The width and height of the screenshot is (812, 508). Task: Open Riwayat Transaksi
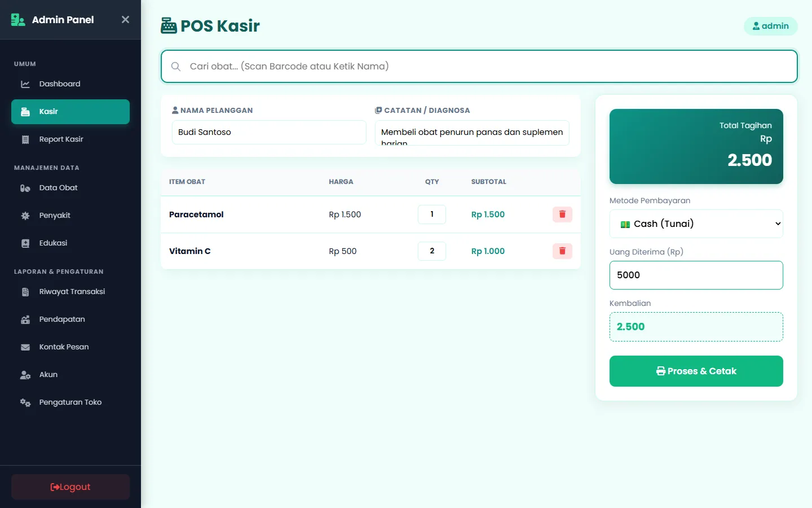click(x=70, y=292)
